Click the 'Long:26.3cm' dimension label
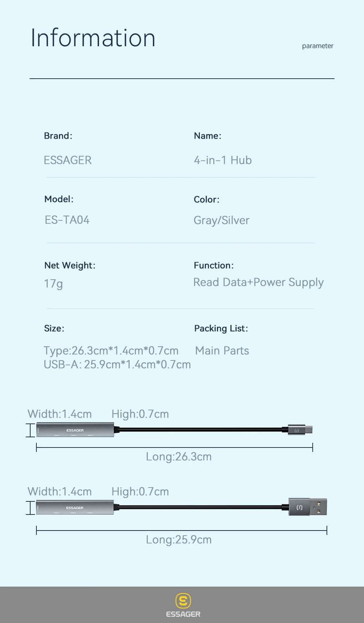Viewport: 364px width, 623px height. pyautogui.click(x=179, y=457)
